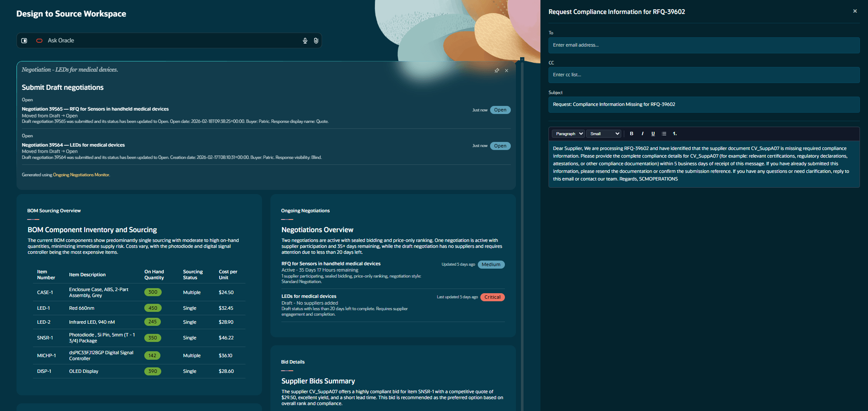Screen dimensions: 868x411
Task: Insert a bulleted list in email editor
Action: (x=664, y=133)
